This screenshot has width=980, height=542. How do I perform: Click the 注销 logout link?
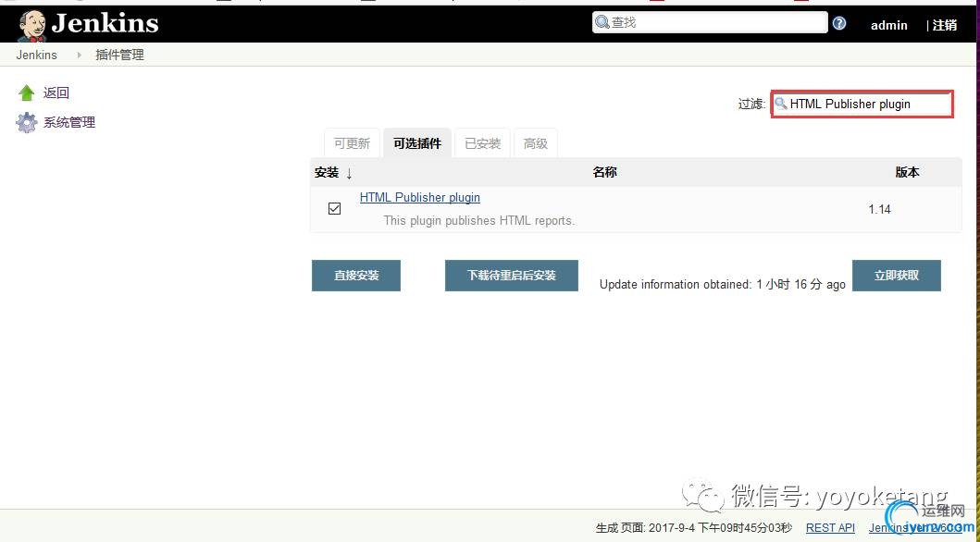[945, 25]
